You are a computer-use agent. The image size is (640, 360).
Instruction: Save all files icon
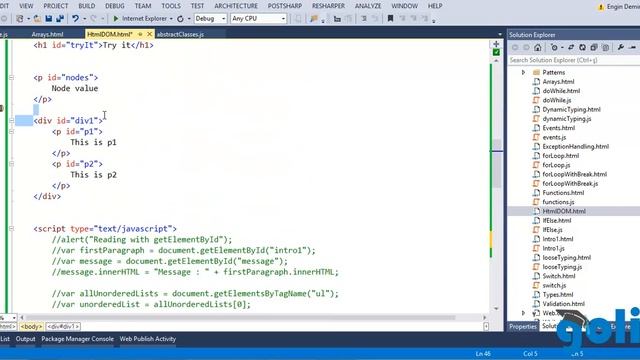click(60, 18)
